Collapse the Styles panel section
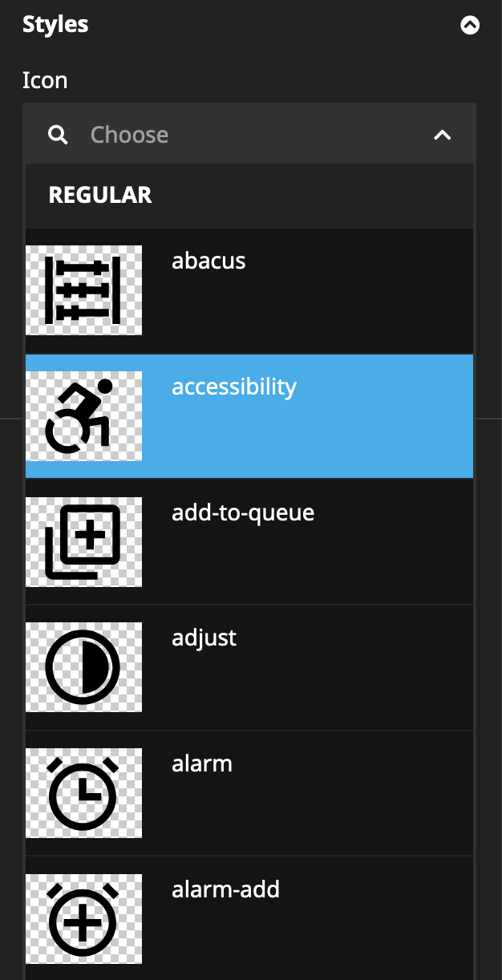502x980 pixels. [x=470, y=26]
